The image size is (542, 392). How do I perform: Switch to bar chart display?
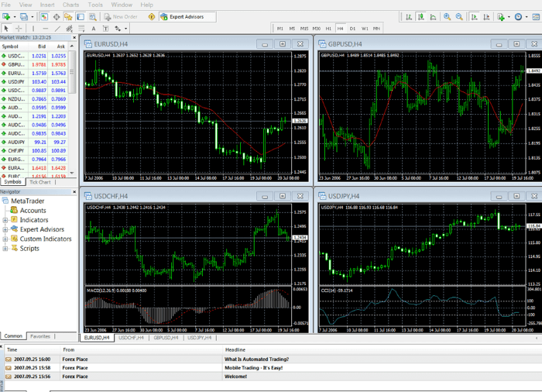[x=409, y=16]
